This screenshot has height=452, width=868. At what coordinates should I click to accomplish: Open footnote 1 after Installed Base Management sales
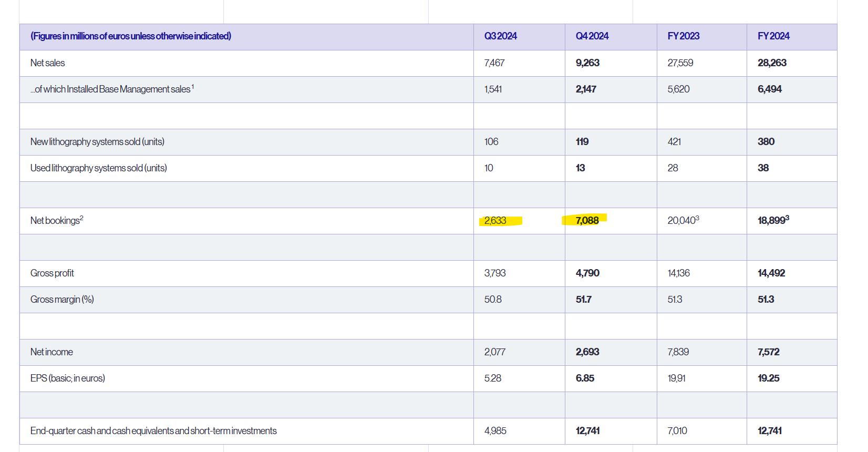tap(193, 87)
